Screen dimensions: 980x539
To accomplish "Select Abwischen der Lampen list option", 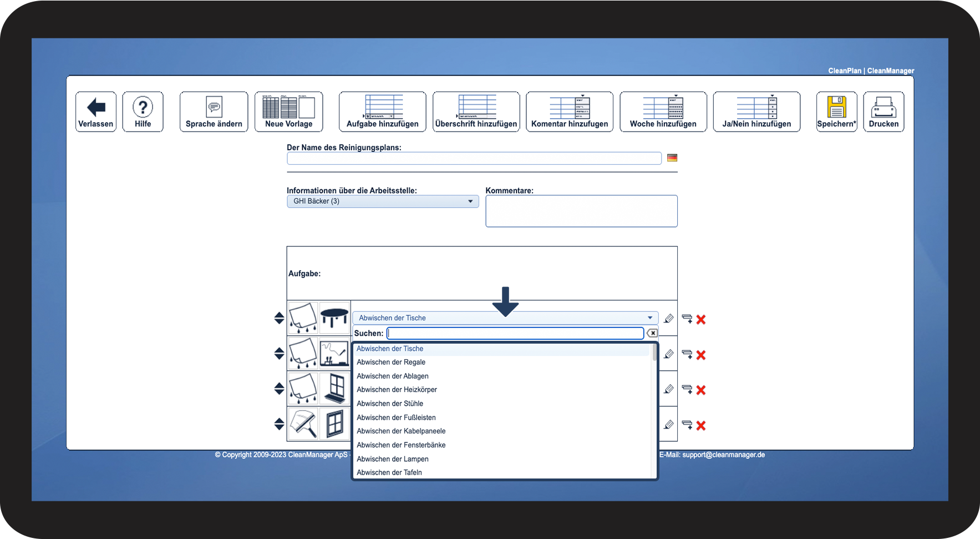I will (x=502, y=459).
